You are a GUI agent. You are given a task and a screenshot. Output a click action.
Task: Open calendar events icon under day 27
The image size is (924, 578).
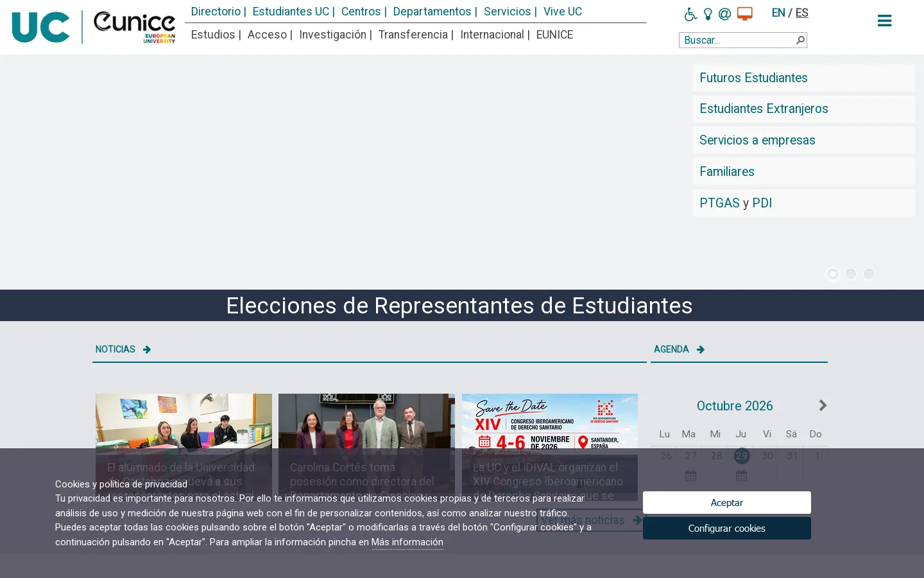(690, 475)
